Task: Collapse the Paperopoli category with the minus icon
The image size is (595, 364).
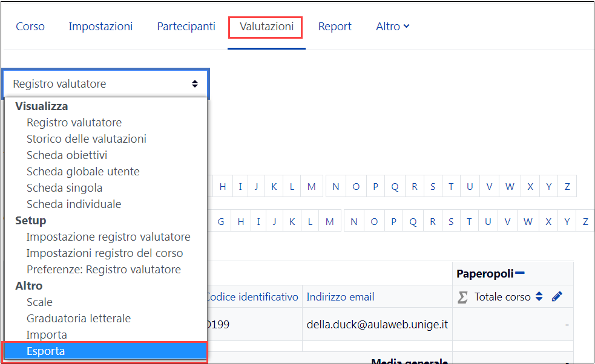Action: coord(520,273)
